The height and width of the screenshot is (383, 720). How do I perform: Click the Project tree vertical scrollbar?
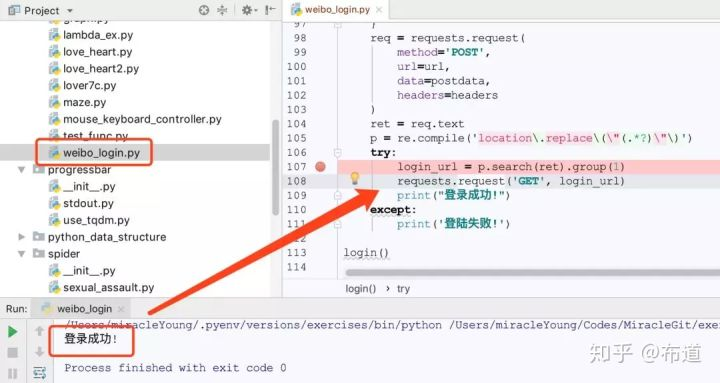[276, 167]
